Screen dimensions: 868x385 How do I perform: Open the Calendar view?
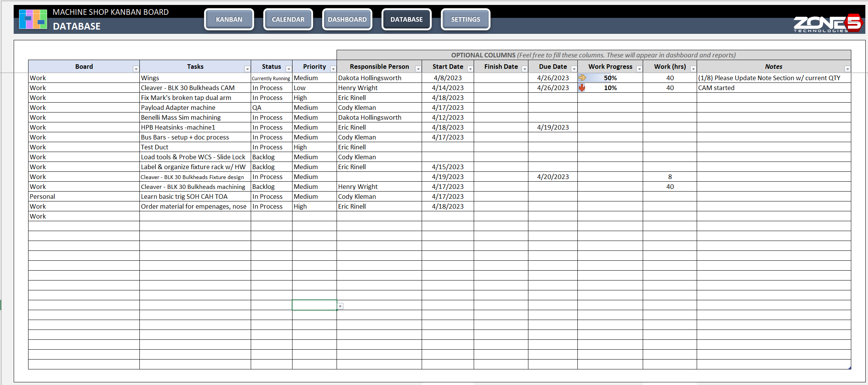(288, 19)
